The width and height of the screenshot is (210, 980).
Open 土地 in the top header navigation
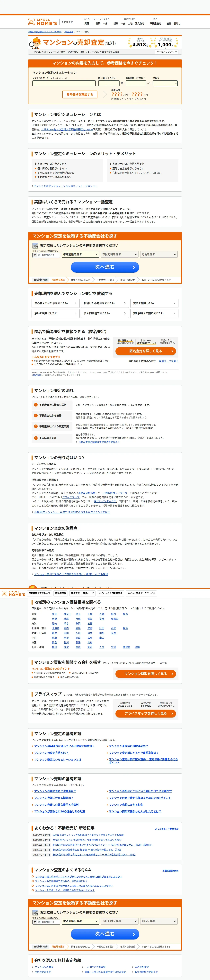coord(130,24)
